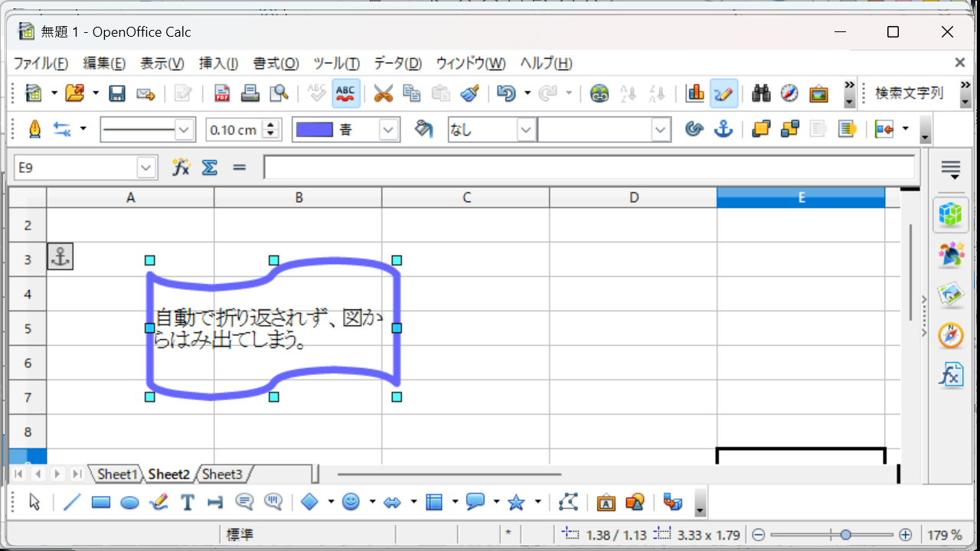Click the Function Wizard fx icon
Screen dimensions: 980x551
181,167
